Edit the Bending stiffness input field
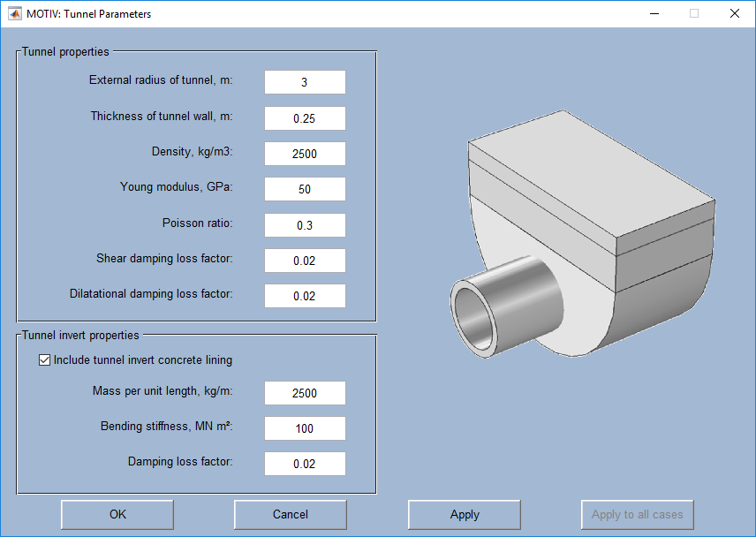756x537 pixels. [x=305, y=428]
